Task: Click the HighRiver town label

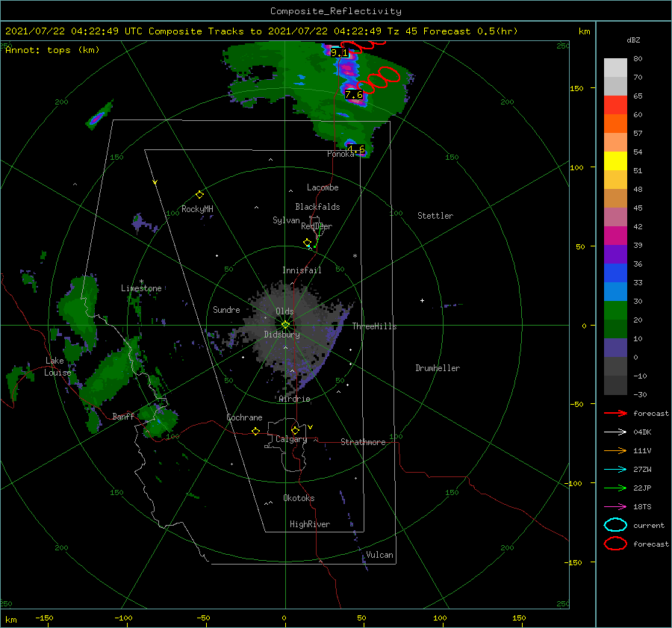Action: click(310, 524)
